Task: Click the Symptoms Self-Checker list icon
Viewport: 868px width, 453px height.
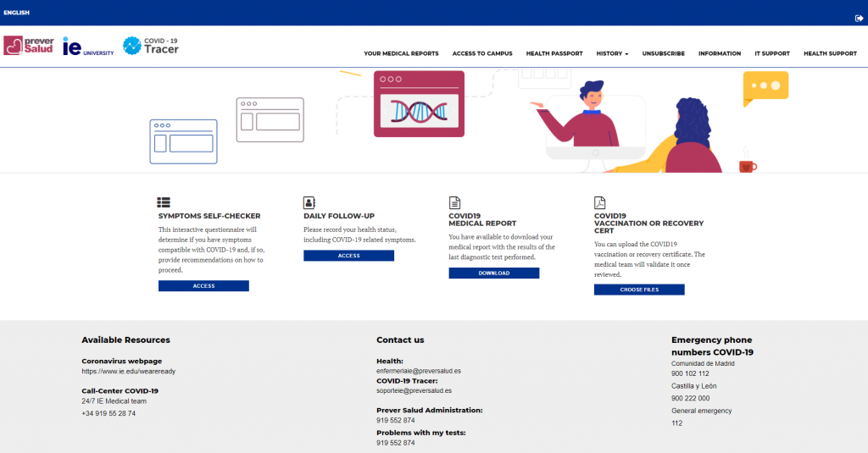Action: point(164,202)
